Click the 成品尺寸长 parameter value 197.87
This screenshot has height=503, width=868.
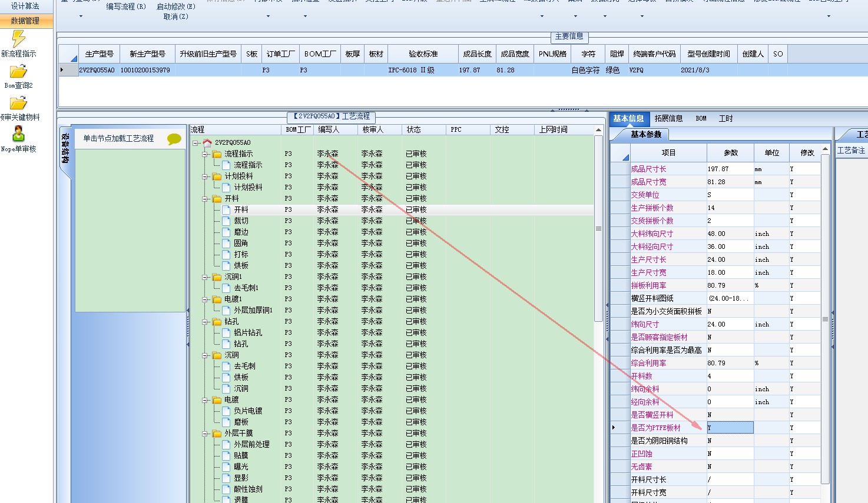[x=730, y=169]
